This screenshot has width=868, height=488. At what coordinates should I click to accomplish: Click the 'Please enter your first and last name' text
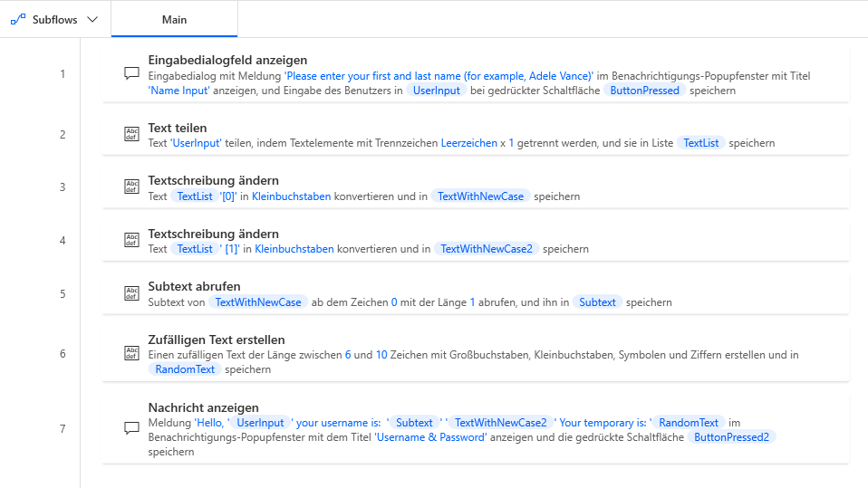(x=439, y=76)
